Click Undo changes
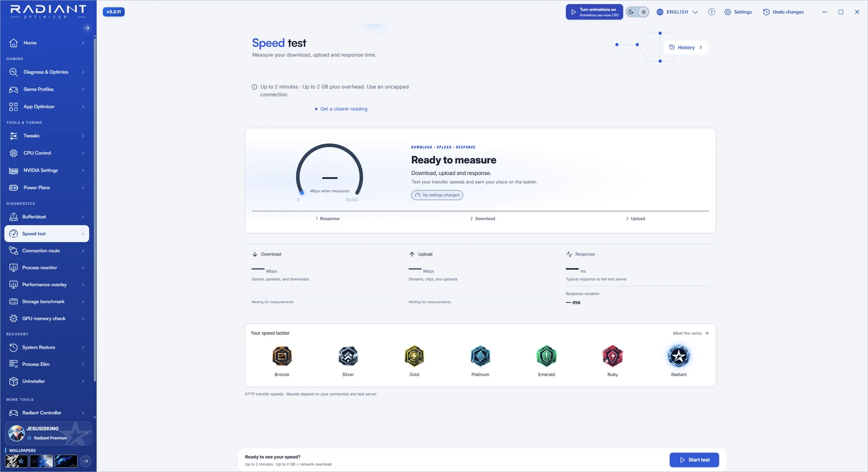The image size is (868, 472). click(x=783, y=12)
